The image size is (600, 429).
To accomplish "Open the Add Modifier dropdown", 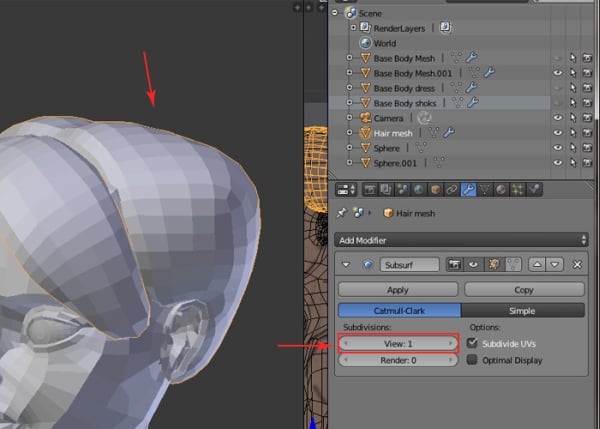I will click(461, 240).
